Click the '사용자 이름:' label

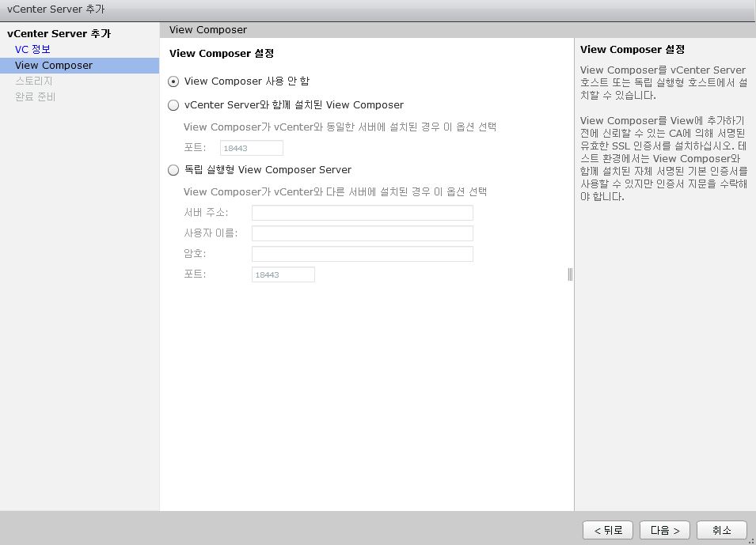pyautogui.click(x=211, y=233)
